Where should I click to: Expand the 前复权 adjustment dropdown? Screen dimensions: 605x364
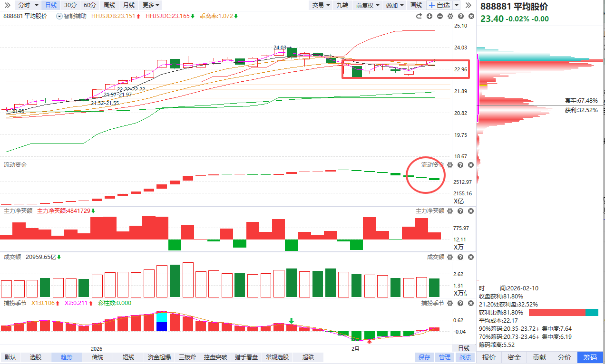point(368,5)
